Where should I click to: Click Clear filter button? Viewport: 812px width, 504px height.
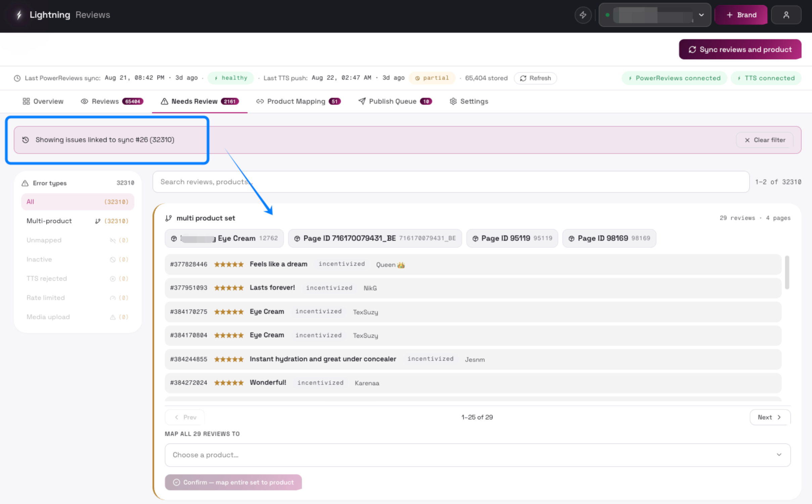tap(765, 140)
